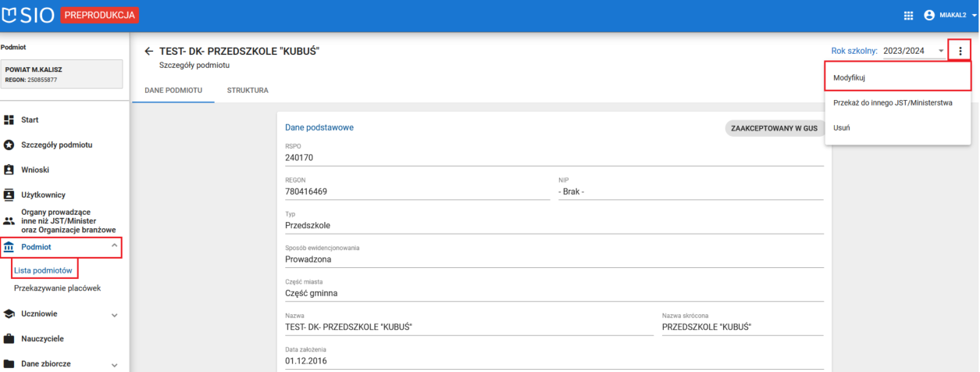
Task: Open the three-dot more options menu
Action: [960, 51]
